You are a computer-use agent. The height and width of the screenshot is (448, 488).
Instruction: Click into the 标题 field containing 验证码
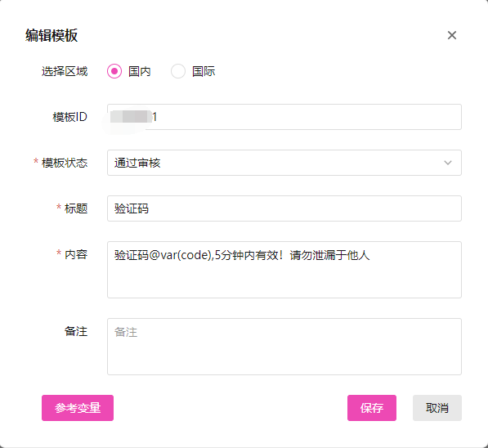pos(284,208)
